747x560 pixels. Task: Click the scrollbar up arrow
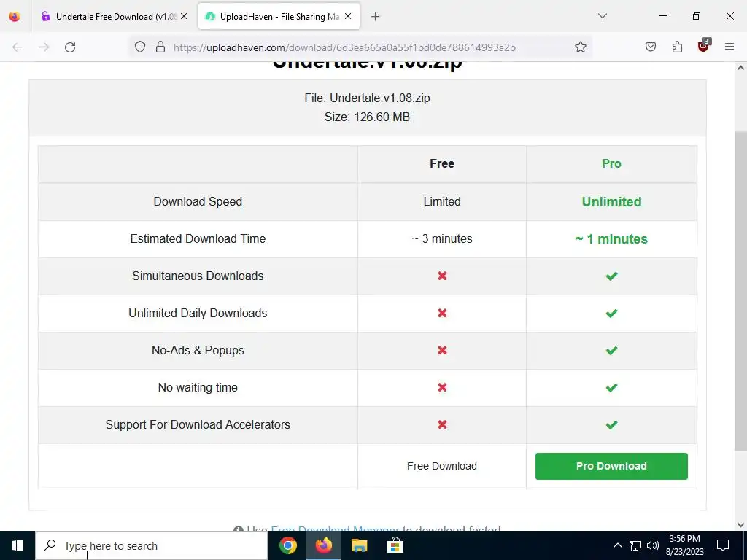tap(740, 68)
